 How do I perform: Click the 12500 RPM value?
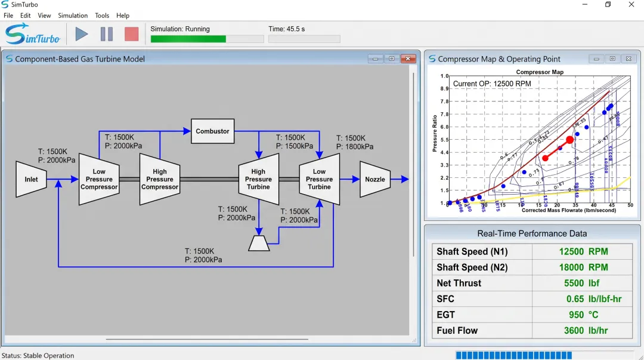[x=583, y=251]
